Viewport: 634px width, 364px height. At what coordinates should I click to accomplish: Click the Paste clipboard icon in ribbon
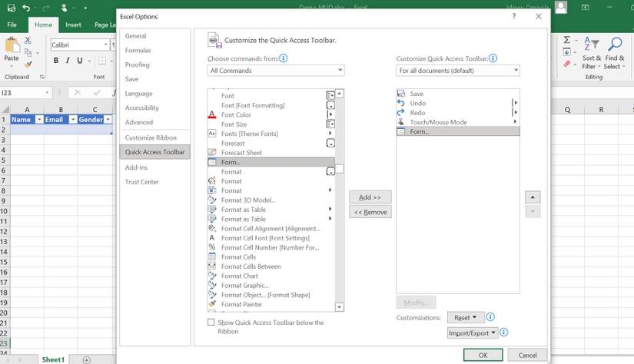pyautogui.click(x=12, y=45)
